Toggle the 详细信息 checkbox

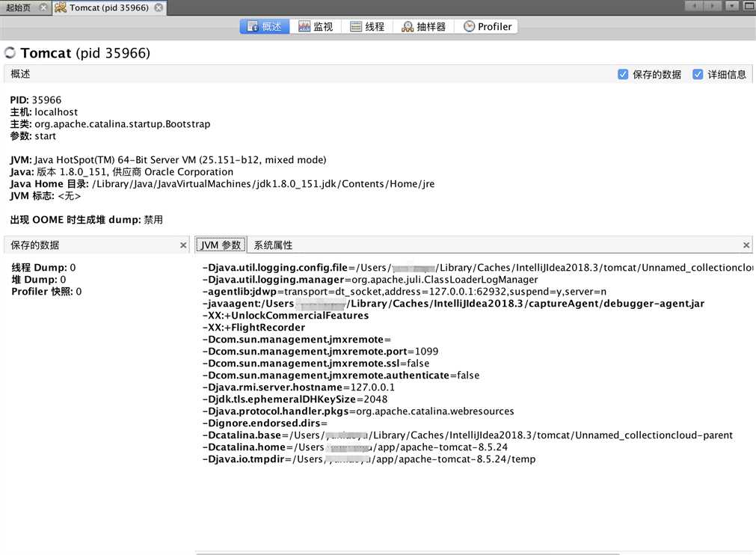click(698, 74)
